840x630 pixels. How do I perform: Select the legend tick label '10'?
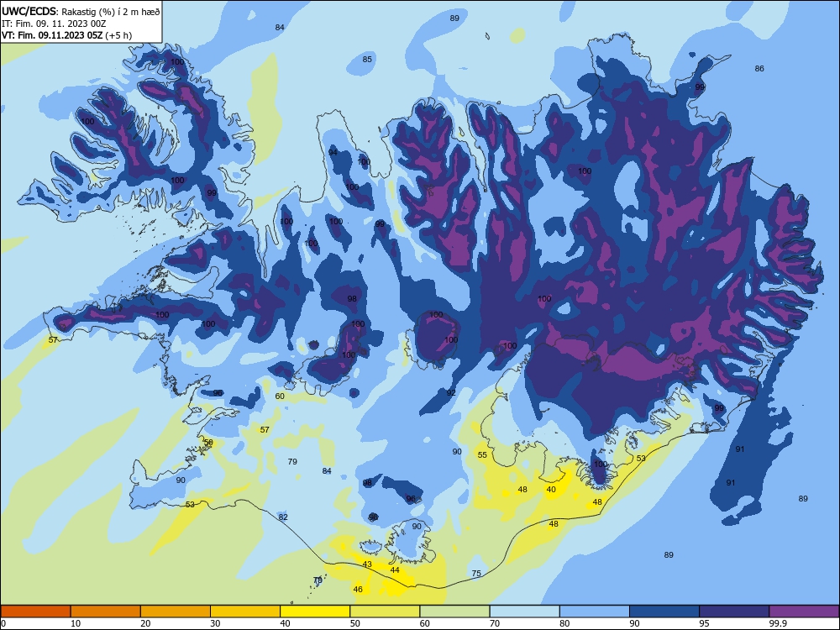coord(76,623)
